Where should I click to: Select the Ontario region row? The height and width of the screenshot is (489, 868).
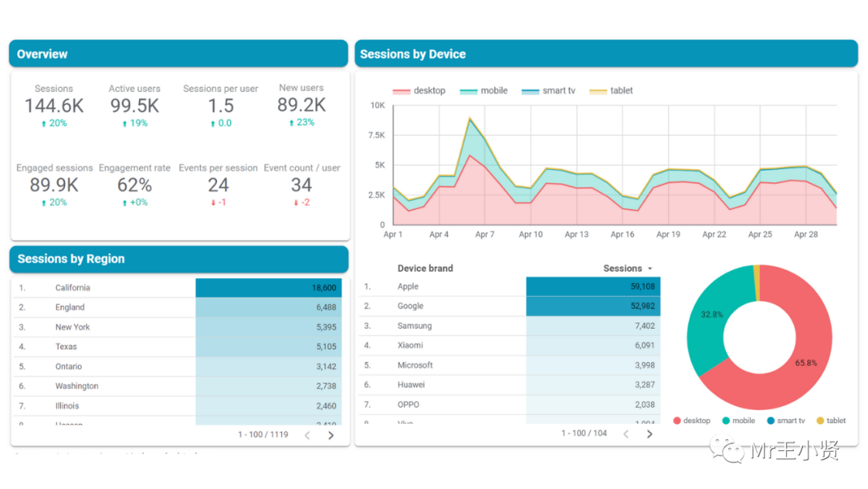(x=177, y=366)
